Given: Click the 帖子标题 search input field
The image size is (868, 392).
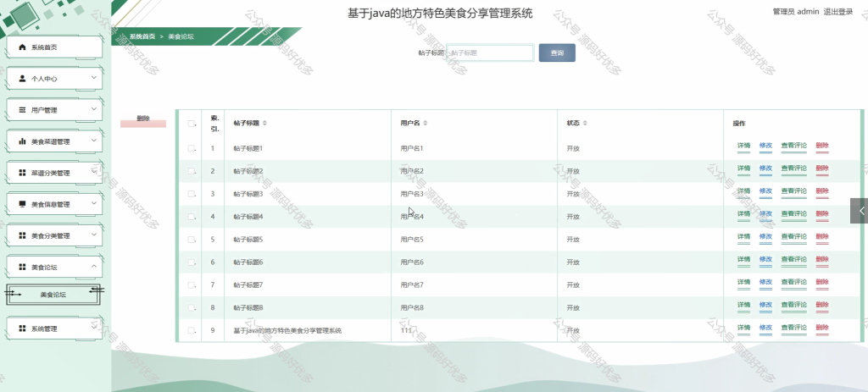Looking at the screenshot, I should pyautogui.click(x=490, y=53).
